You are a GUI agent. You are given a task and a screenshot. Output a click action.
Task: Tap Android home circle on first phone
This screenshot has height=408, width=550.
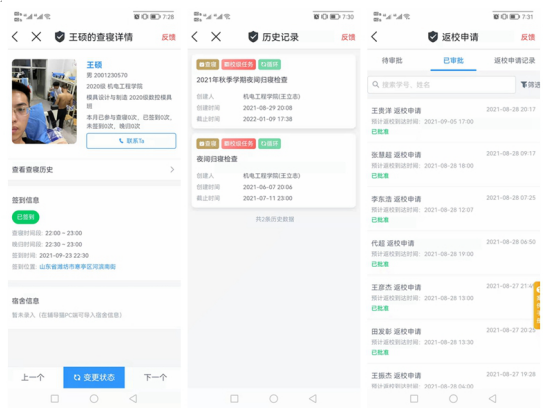[x=94, y=399]
